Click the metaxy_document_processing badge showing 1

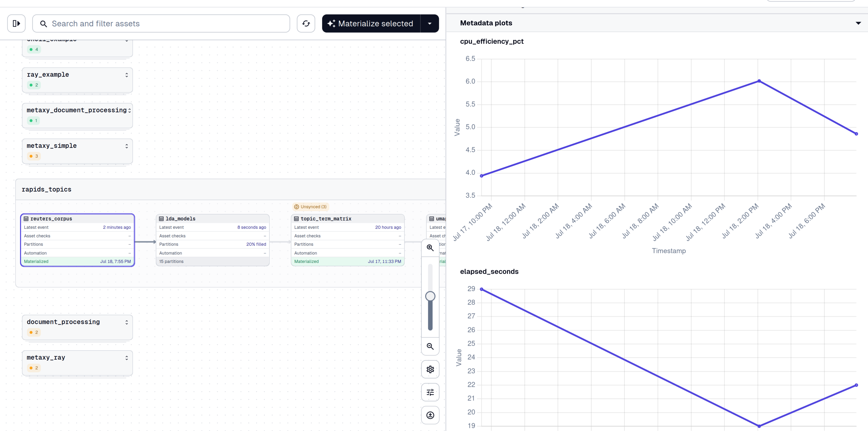point(33,121)
